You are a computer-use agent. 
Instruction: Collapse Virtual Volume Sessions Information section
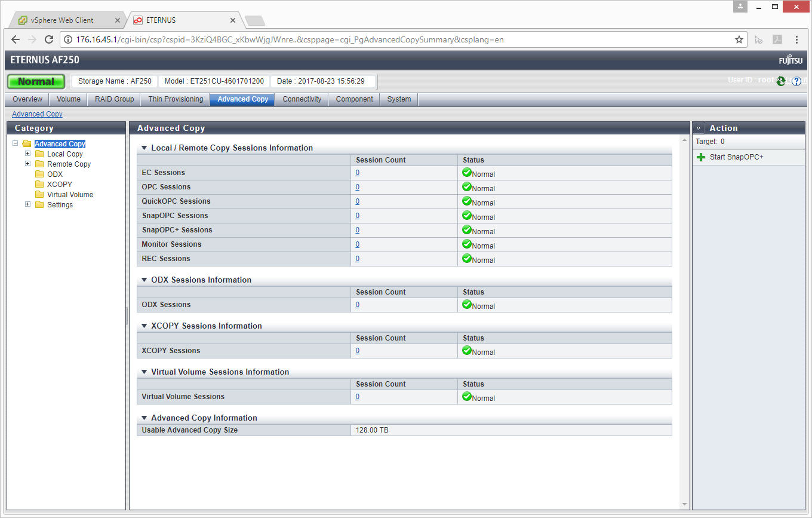[144, 372]
